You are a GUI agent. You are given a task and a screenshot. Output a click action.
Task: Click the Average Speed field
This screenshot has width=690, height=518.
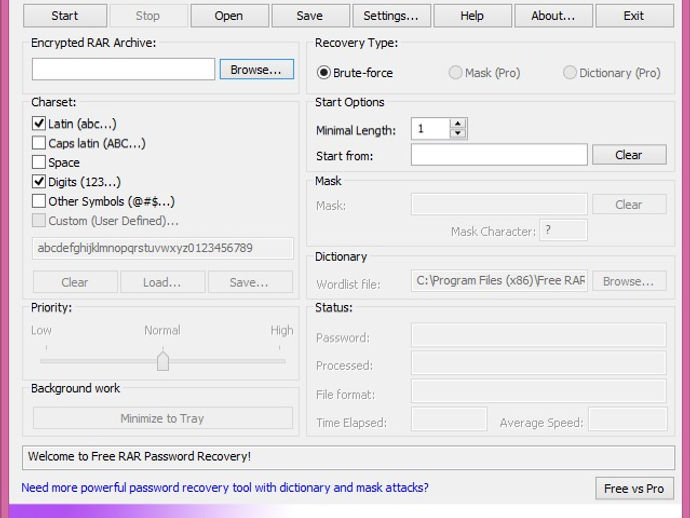pos(628,419)
